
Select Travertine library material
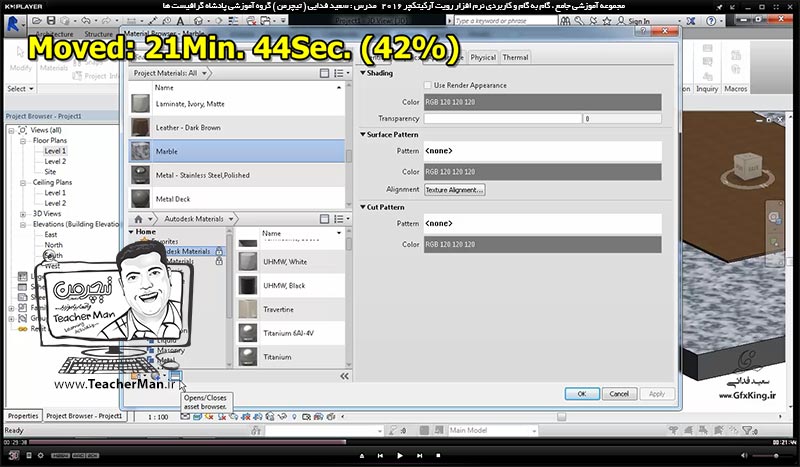click(290, 309)
